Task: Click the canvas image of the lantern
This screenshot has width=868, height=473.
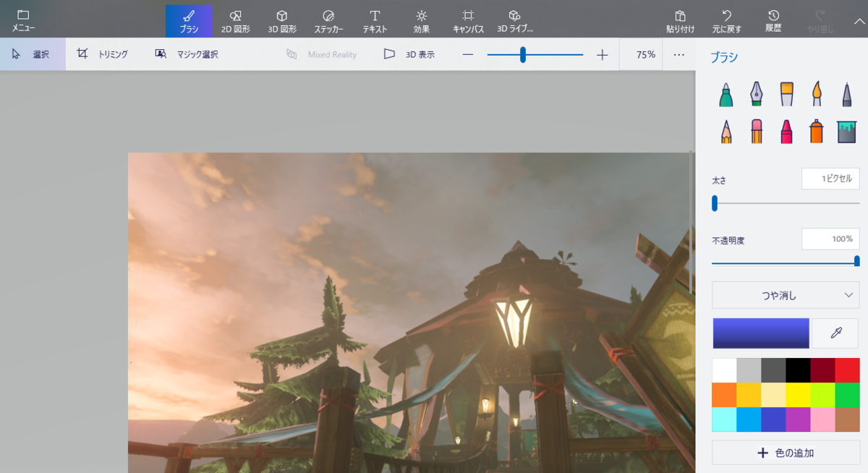Action: (411, 312)
